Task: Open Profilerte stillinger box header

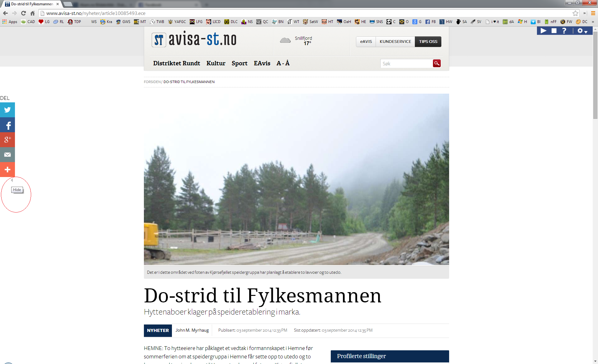Action: coord(390,356)
